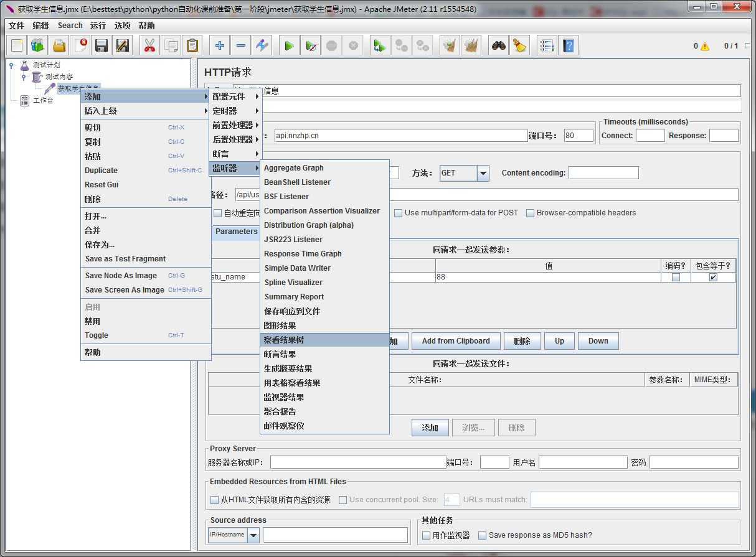The width and height of the screenshot is (756, 557).
Task: Click the Copy toolbar icon
Action: (171, 45)
